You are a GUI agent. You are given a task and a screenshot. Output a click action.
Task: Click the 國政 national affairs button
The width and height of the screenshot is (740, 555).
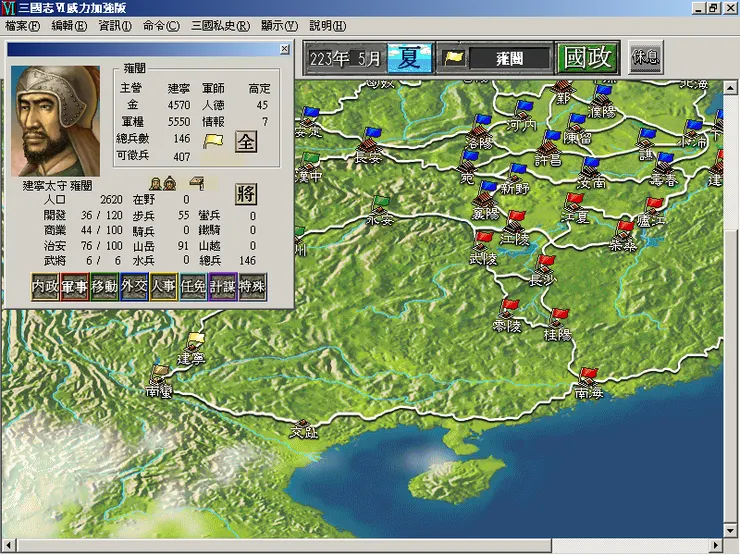[588, 58]
